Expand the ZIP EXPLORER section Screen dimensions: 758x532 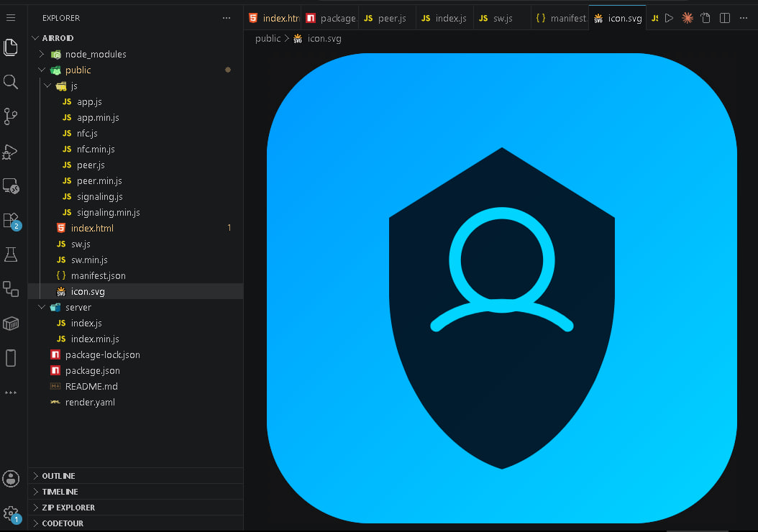tap(135, 508)
